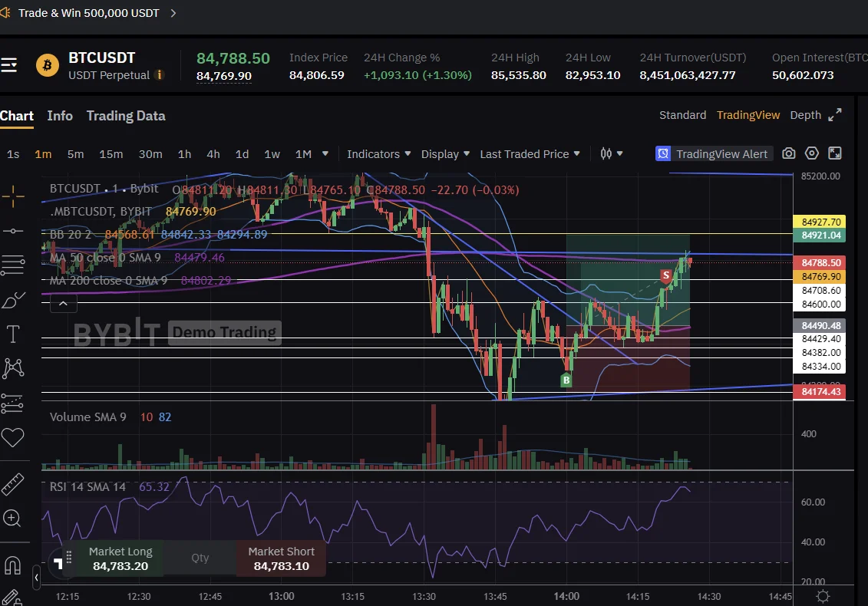Viewport: 868px width, 606px height.
Task: Click TradingView Alert button label
Action: tap(722, 154)
